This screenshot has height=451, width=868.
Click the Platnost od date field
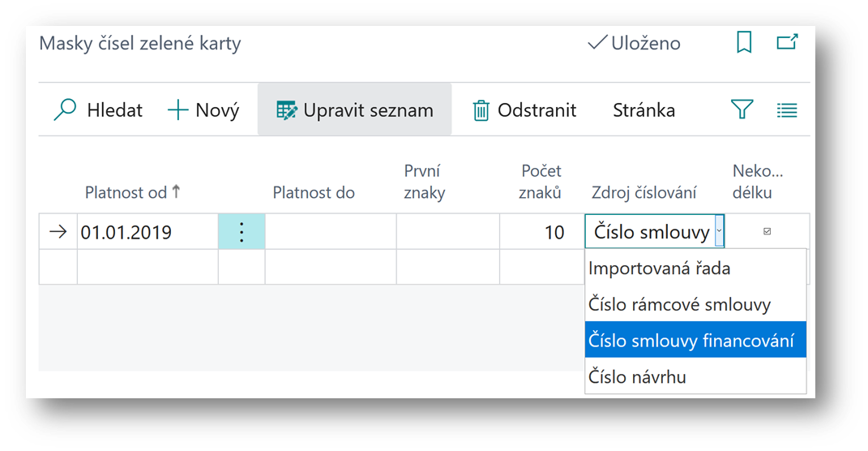point(146,233)
